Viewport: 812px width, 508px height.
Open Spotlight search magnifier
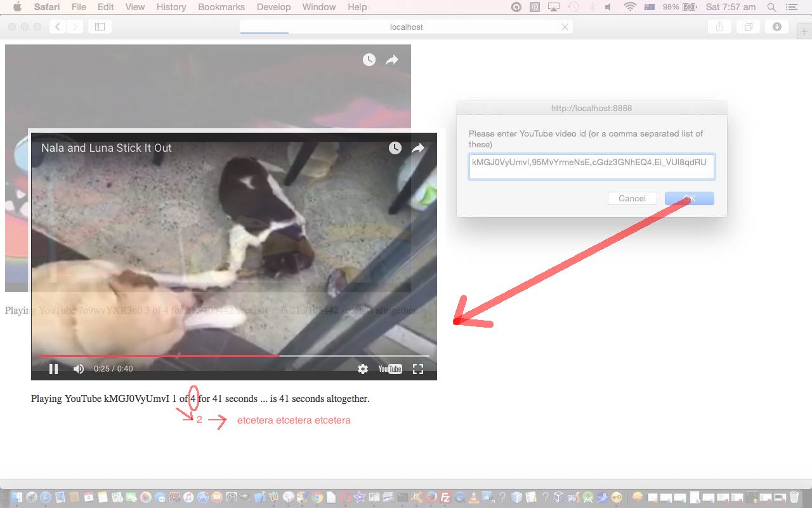click(771, 7)
